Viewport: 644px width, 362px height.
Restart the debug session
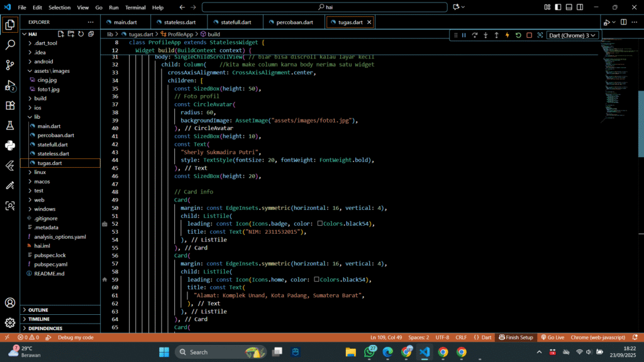pyautogui.click(x=518, y=35)
